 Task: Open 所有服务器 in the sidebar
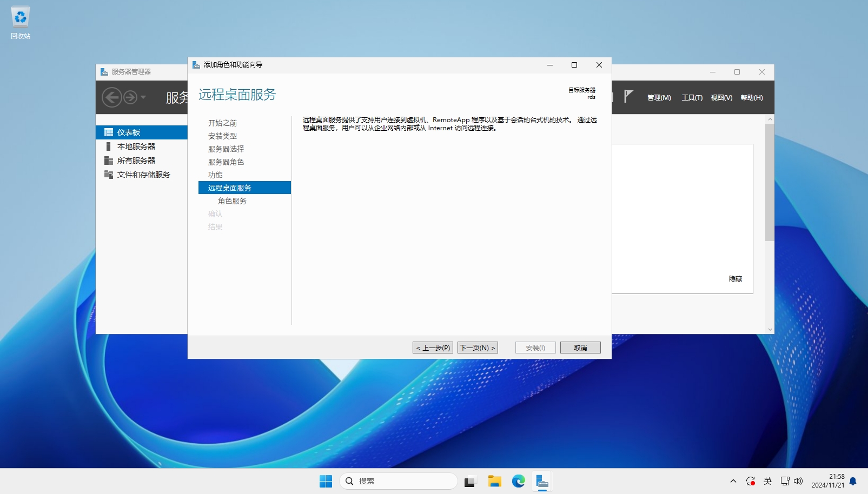[x=136, y=161]
